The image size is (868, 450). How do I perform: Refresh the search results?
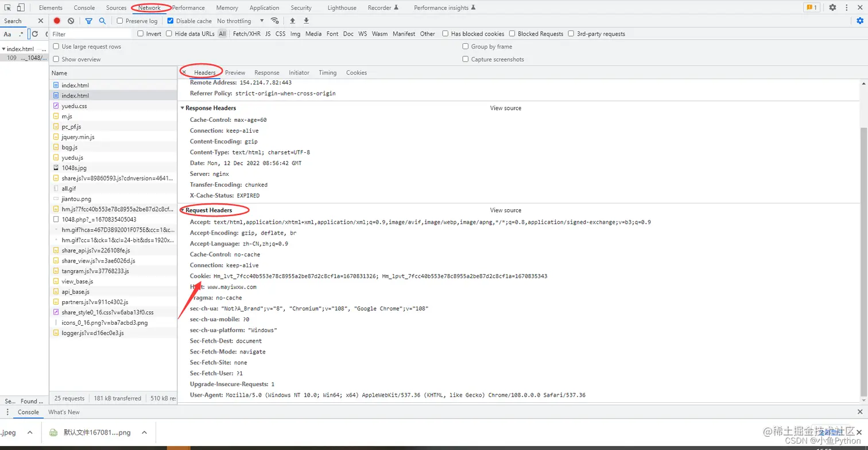pyautogui.click(x=35, y=34)
